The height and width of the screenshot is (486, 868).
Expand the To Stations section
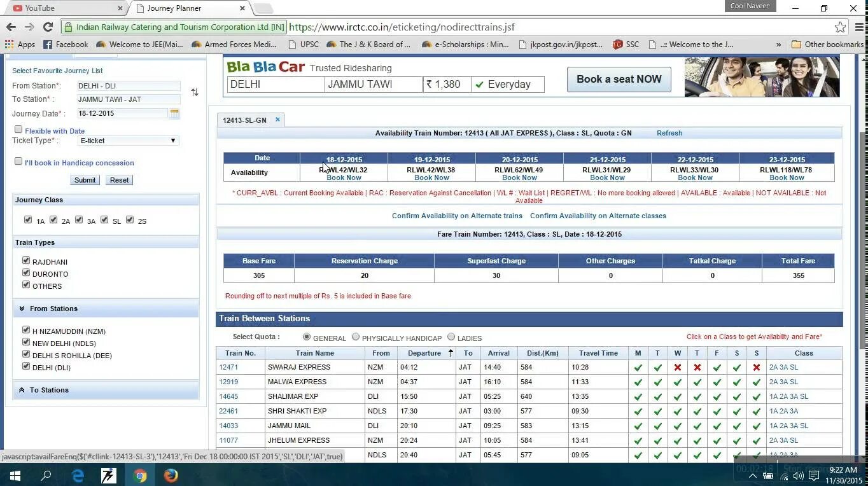pos(106,390)
